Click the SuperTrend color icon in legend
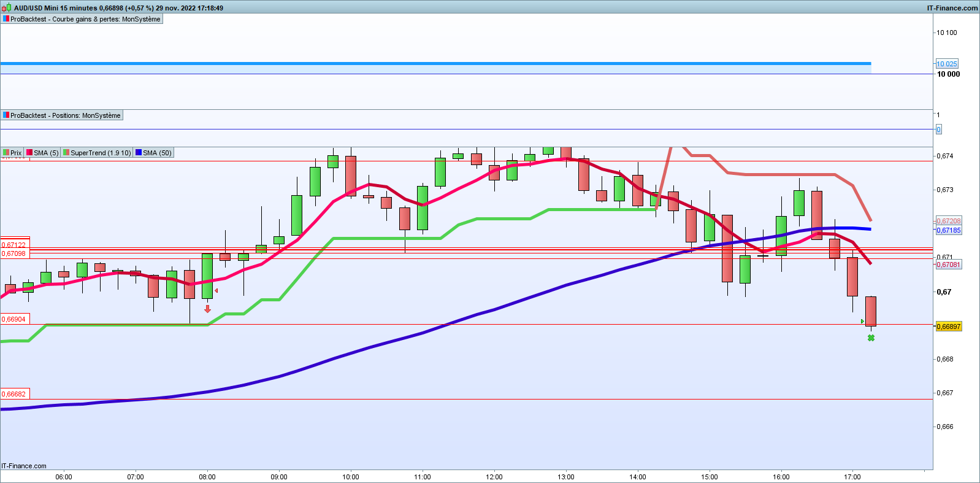Image resolution: width=980 pixels, height=483 pixels. [66, 153]
